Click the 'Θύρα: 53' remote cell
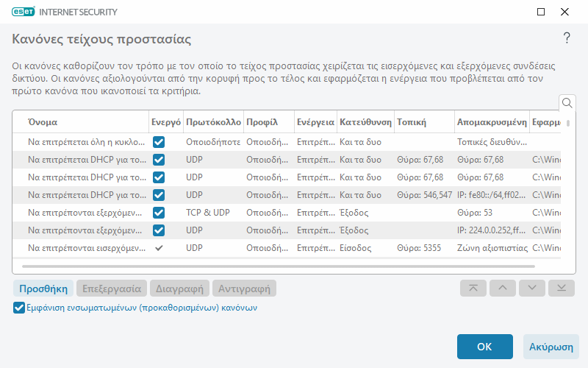 [475, 213]
